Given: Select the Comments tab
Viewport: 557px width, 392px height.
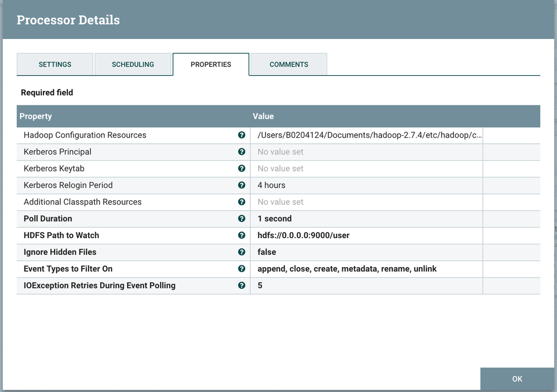Looking at the screenshot, I should [289, 64].
